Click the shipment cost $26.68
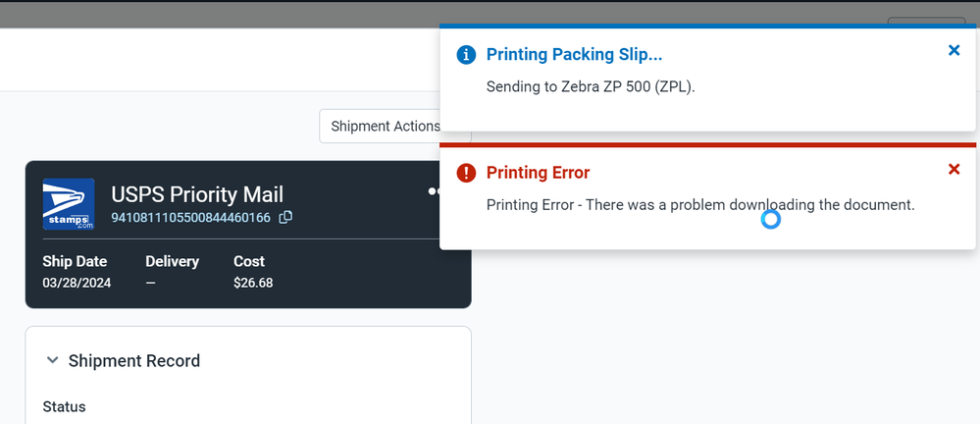Viewport: 980px width, 424px height. tap(253, 283)
